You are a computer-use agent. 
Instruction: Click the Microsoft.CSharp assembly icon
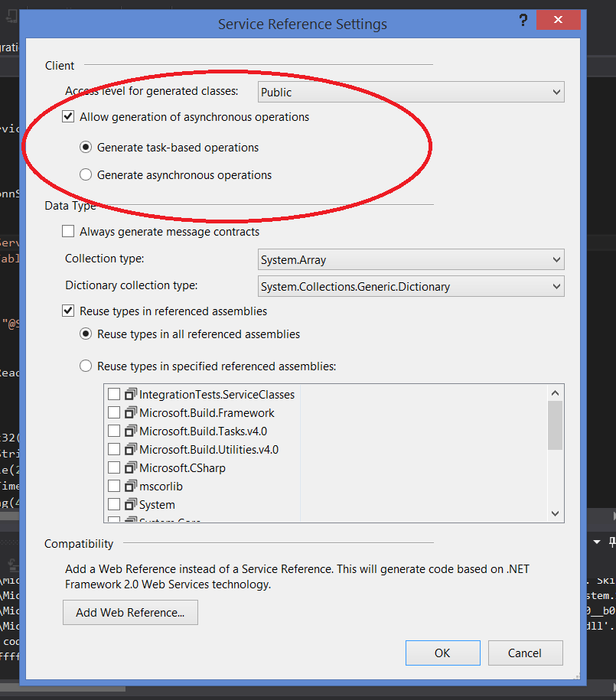[x=130, y=468]
